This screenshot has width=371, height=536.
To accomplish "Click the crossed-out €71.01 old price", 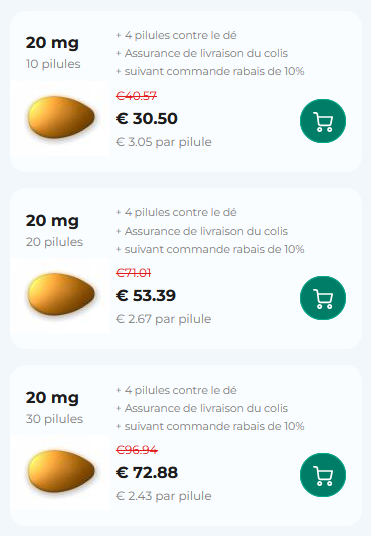I will click(x=134, y=273).
